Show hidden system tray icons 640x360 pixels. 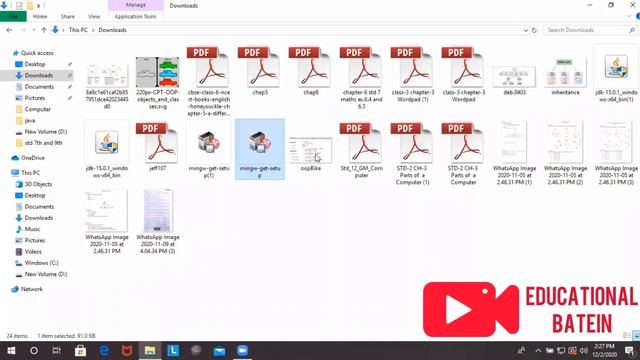pyautogui.click(x=538, y=351)
